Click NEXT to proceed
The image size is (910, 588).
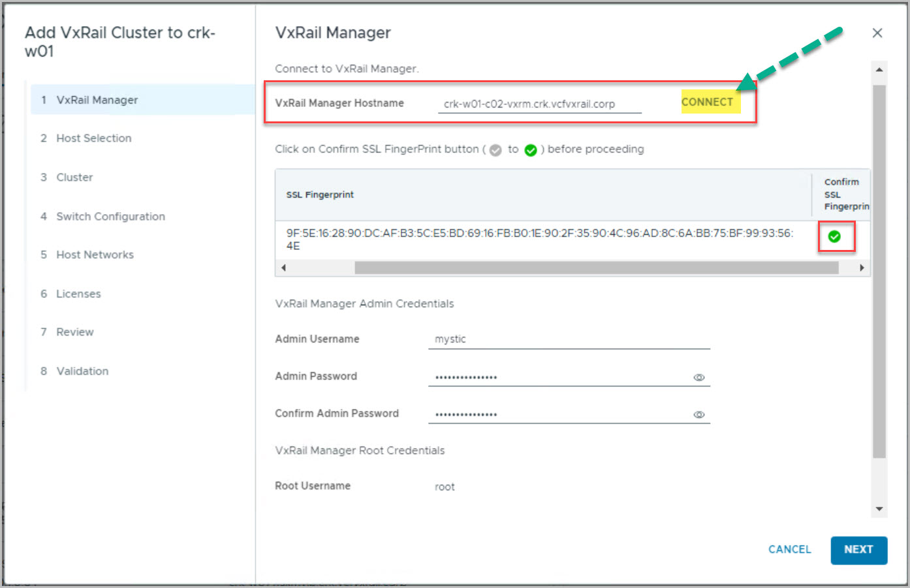(858, 549)
